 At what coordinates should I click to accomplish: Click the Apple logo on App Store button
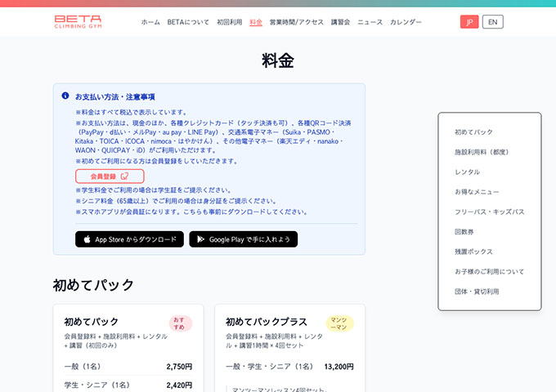[87, 239]
